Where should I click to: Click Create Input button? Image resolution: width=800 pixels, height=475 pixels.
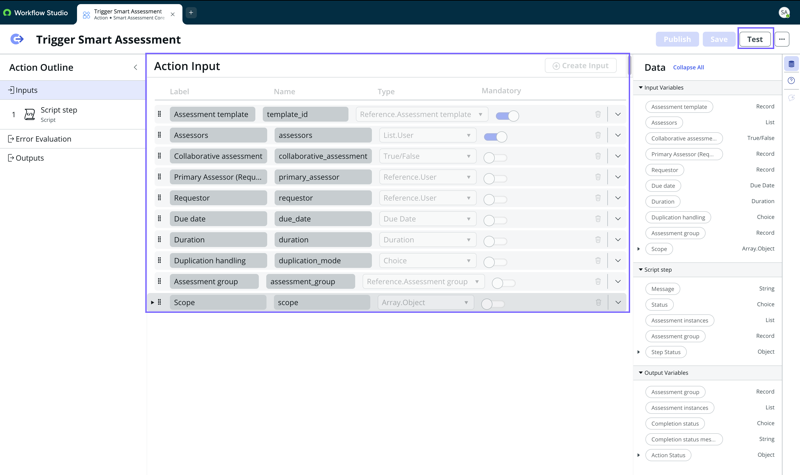click(x=581, y=66)
